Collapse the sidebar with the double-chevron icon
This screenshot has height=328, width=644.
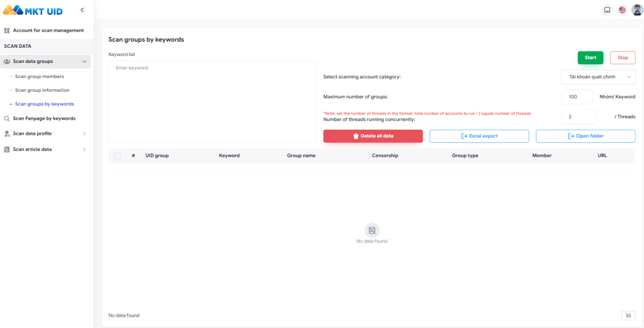click(x=82, y=10)
